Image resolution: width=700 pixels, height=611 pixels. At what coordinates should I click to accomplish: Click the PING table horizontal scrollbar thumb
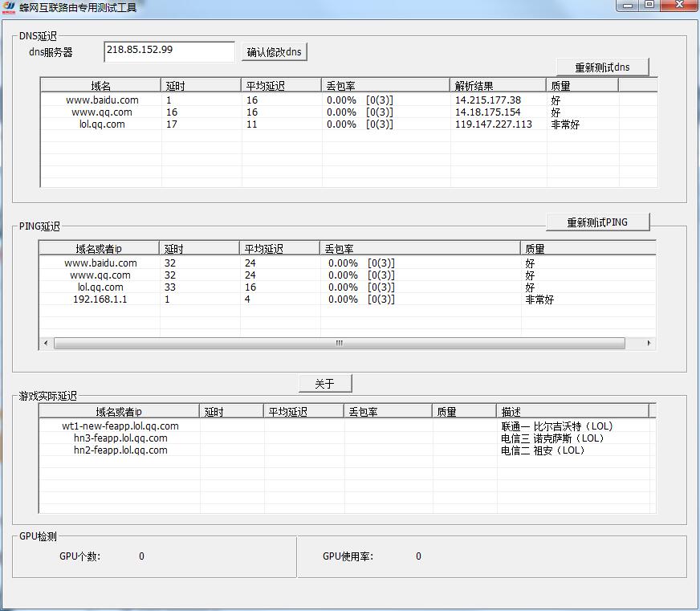point(339,343)
